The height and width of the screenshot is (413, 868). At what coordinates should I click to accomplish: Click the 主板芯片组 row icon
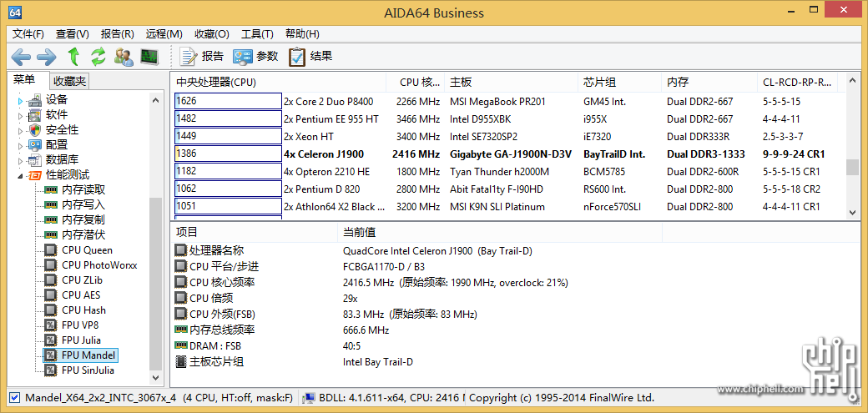coord(180,362)
